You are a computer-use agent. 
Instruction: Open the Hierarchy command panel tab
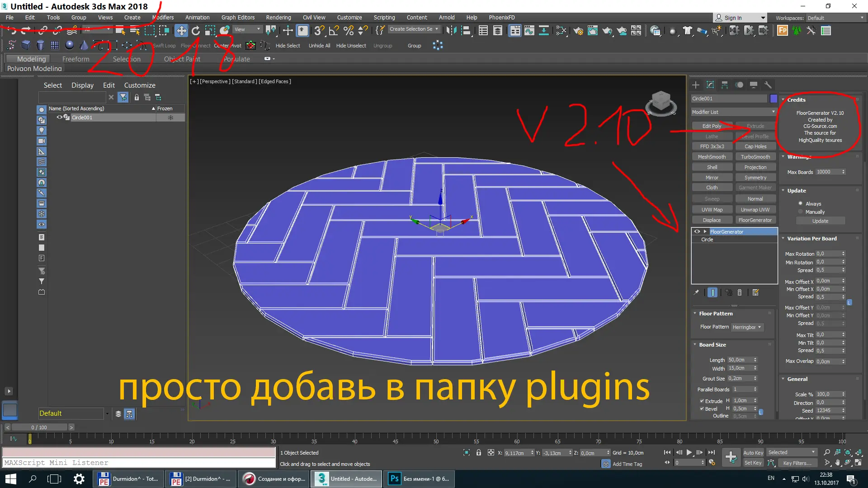[725, 85]
